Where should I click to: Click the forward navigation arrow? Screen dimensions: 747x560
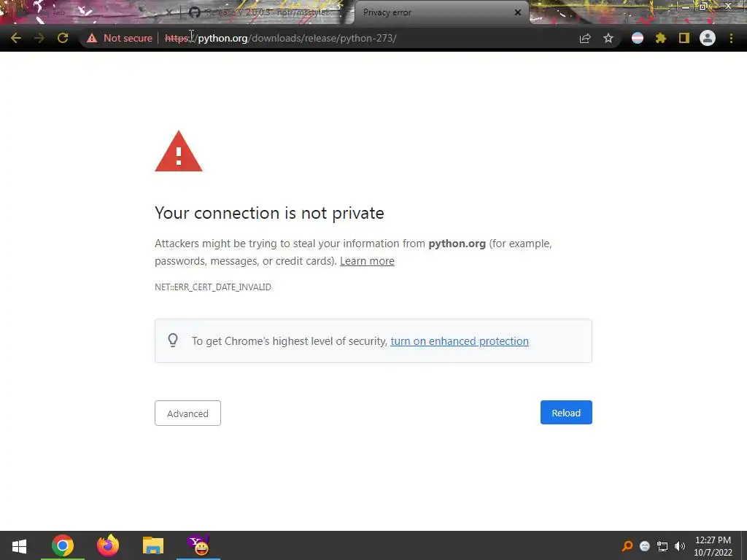[x=39, y=38]
